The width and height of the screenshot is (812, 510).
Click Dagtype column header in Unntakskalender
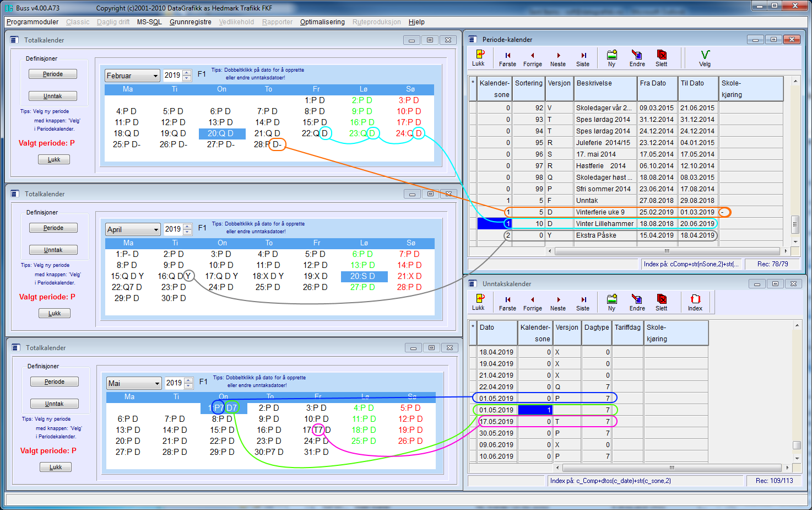[597, 333]
